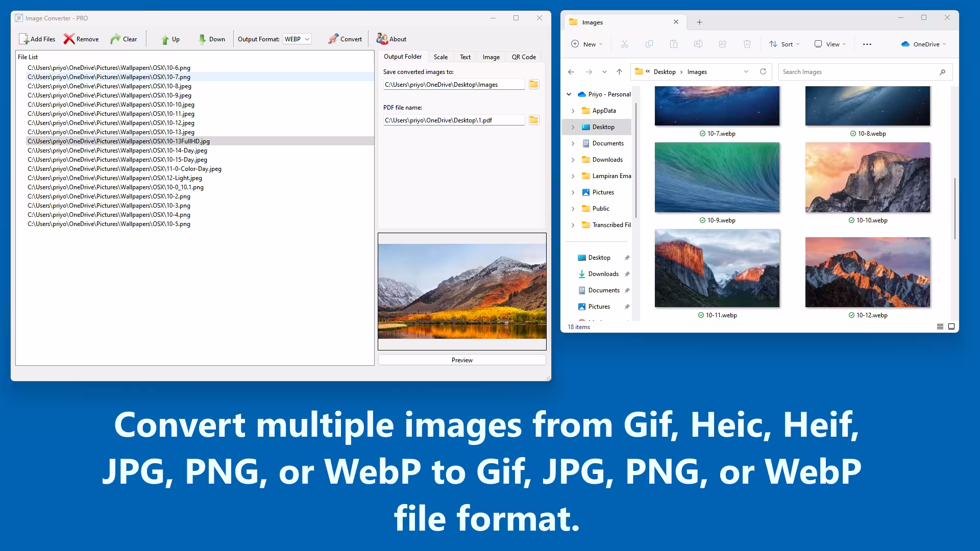Open the View dropdown in Explorer
This screenshot has height=551, width=980.
(830, 44)
